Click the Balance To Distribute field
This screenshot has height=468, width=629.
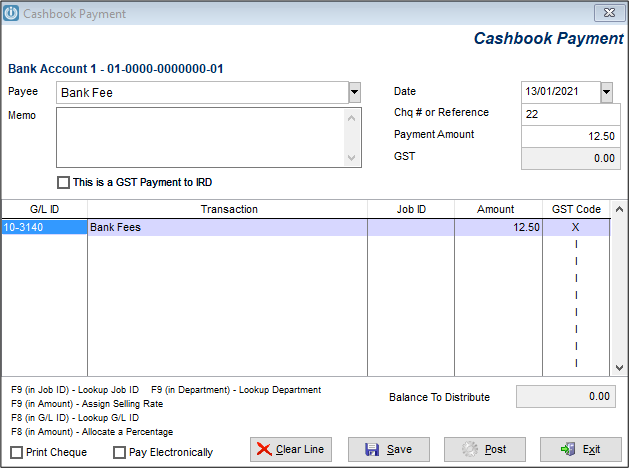[566, 397]
